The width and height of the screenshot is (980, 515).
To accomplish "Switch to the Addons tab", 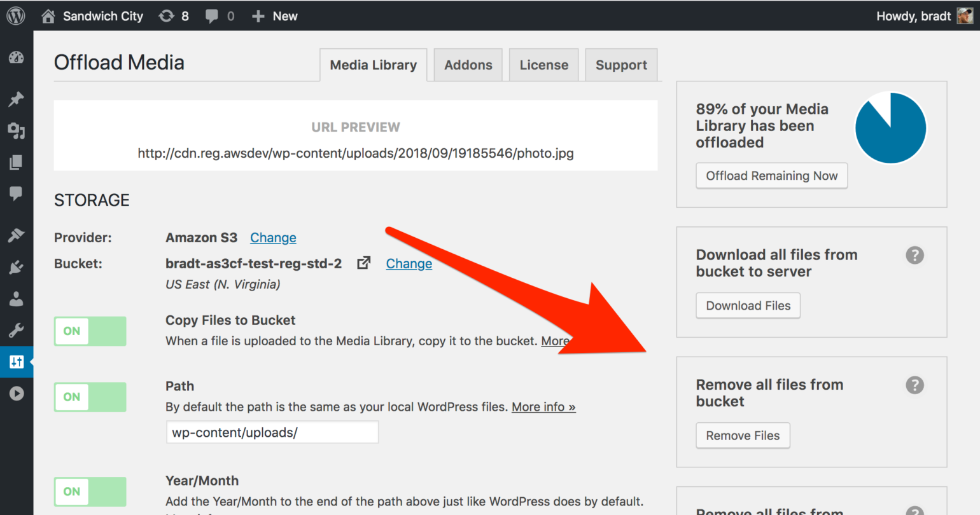I will click(x=468, y=65).
